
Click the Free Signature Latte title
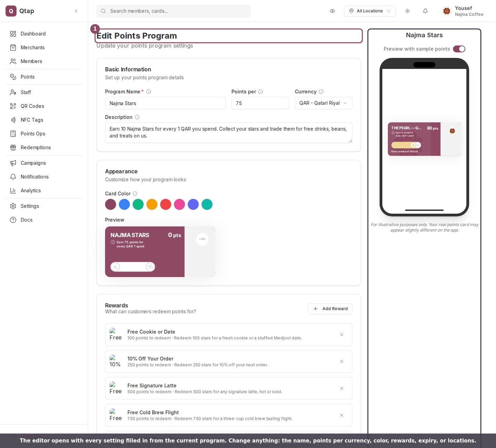click(152, 386)
